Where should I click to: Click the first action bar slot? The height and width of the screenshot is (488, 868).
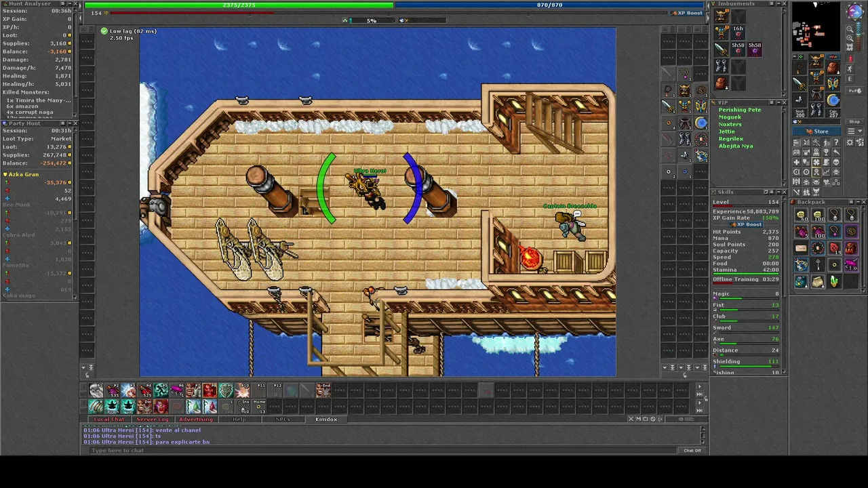tap(96, 390)
